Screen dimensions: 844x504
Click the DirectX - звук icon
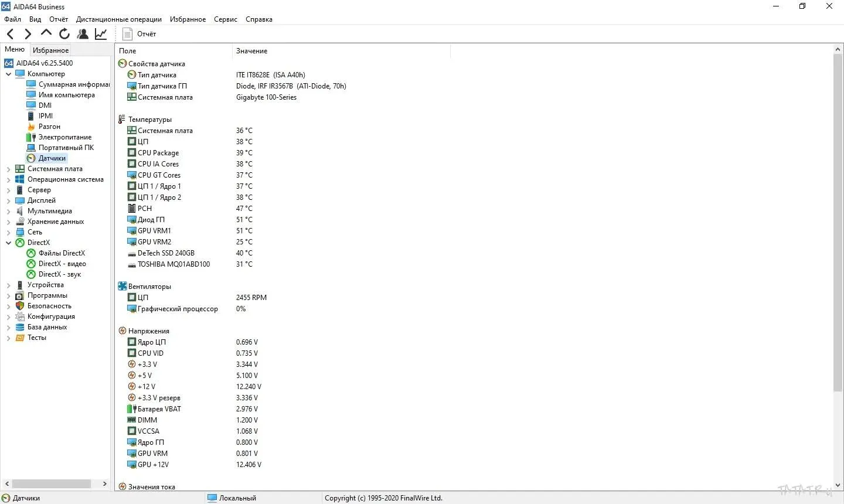(x=31, y=274)
